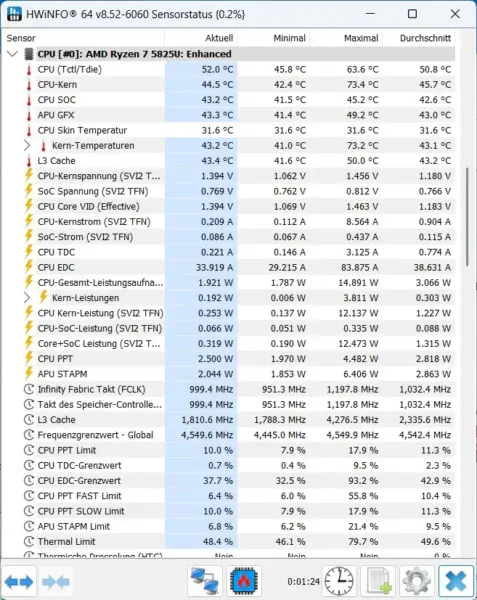The image size is (477, 600).
Task: Click the 4,549.6 MHz Frequenzgrenzwert current value
Action: tap(207, 435)
